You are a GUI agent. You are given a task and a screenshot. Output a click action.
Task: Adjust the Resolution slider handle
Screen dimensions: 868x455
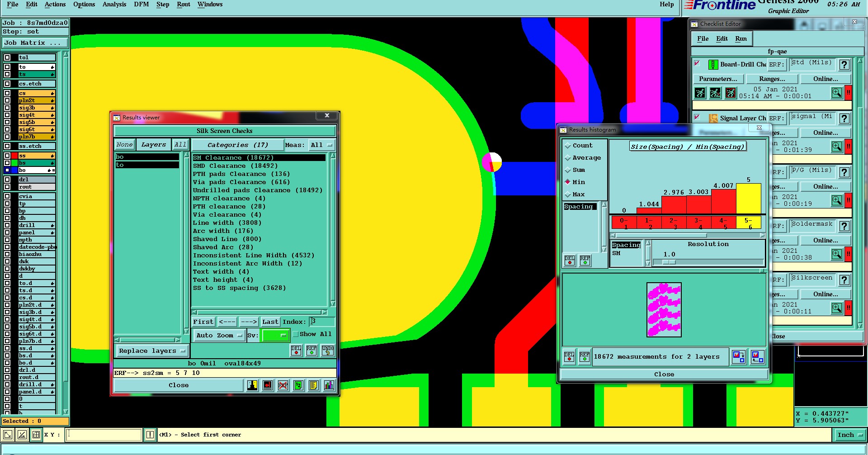(670, 262)
